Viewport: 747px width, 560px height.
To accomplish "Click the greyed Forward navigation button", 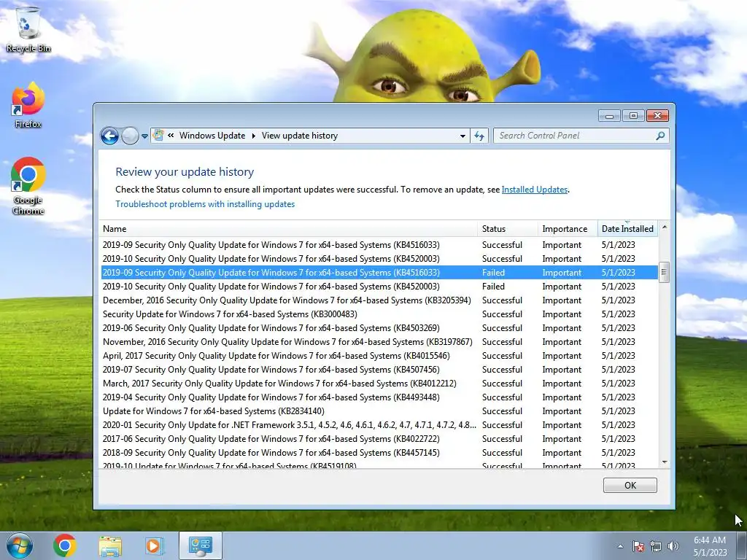I will point(130,136).
